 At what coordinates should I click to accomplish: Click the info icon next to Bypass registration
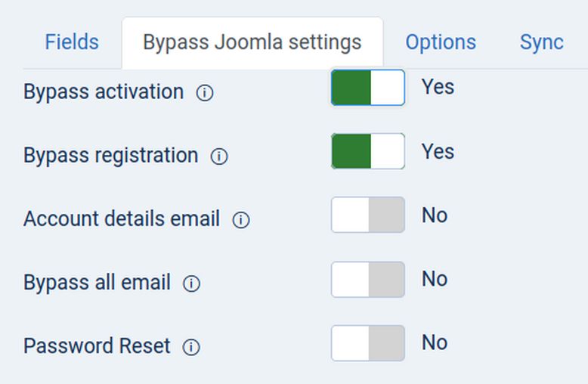(219, 156)
